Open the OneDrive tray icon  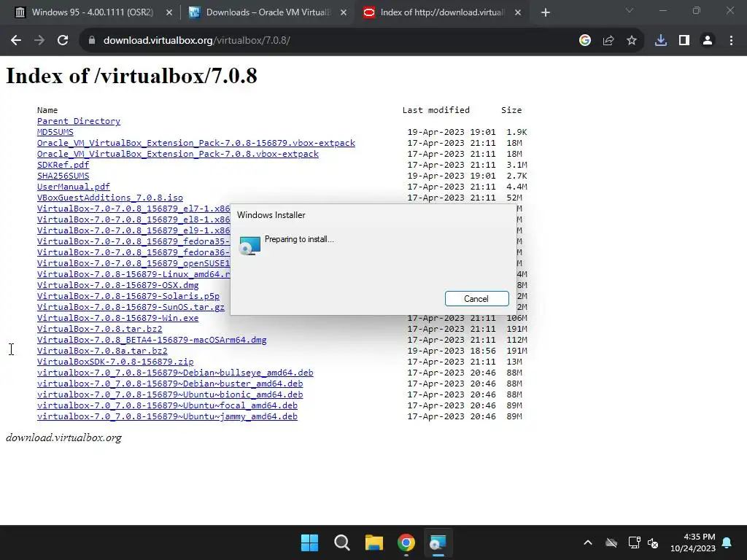tap(611, 542)
